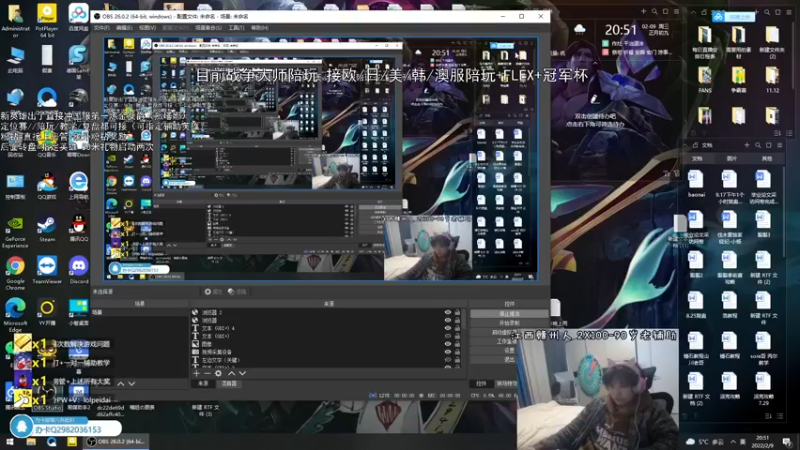Expand system tray hidden icons chevron
Viewport: 800px width, 450px height.
733,442
